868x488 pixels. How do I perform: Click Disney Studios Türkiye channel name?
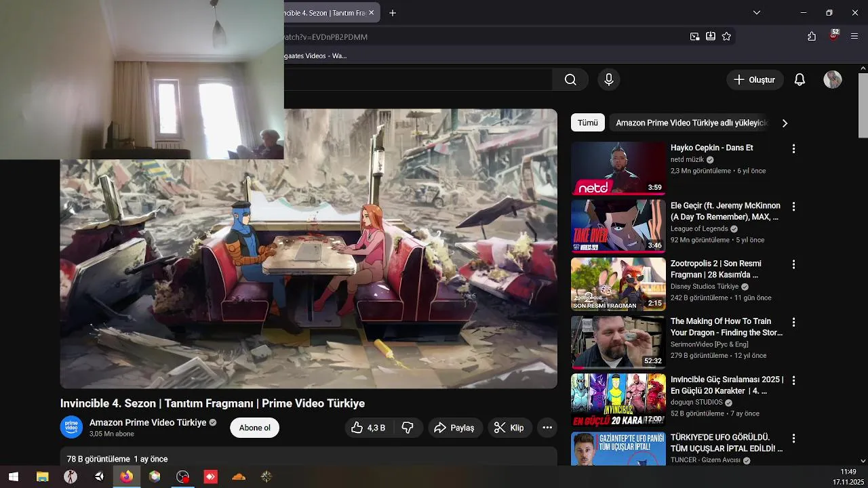pos(705,287)
